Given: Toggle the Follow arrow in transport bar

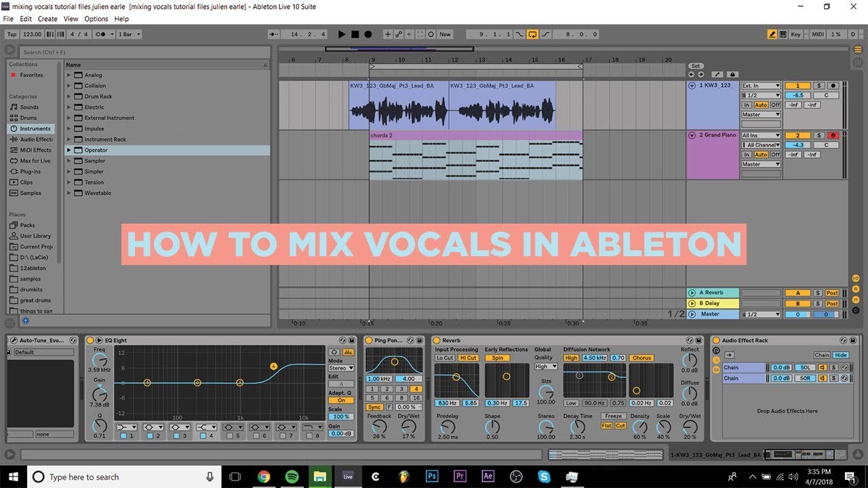Looking at the screenshot, I should [273, 34].
